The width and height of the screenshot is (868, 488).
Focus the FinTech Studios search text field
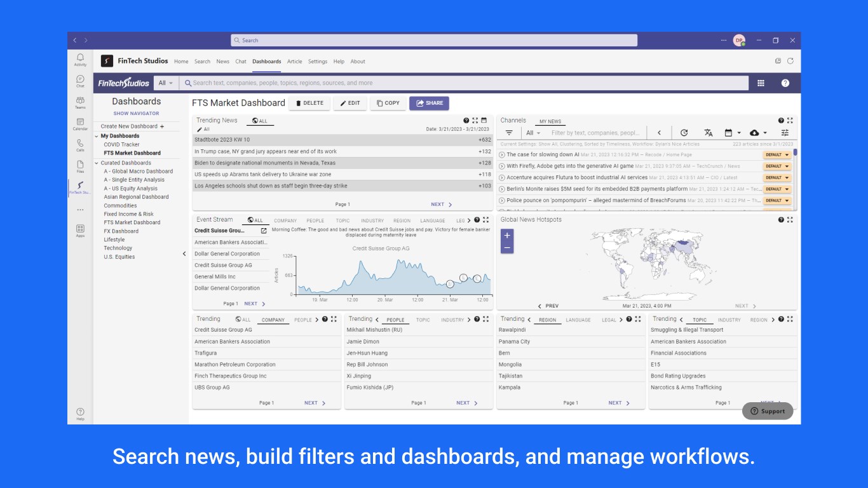coord(464,83)
